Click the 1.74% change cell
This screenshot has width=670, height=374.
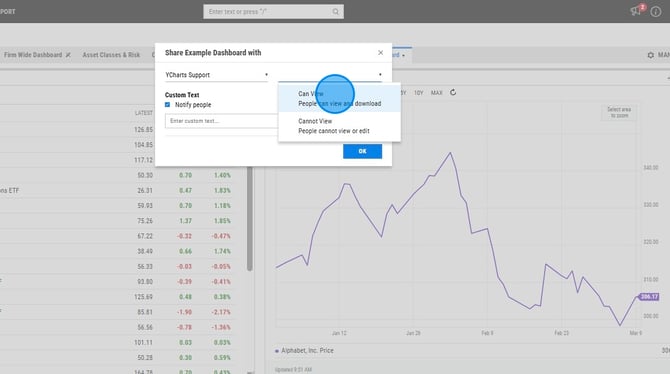pyautogui.click(x=222, y=251)
